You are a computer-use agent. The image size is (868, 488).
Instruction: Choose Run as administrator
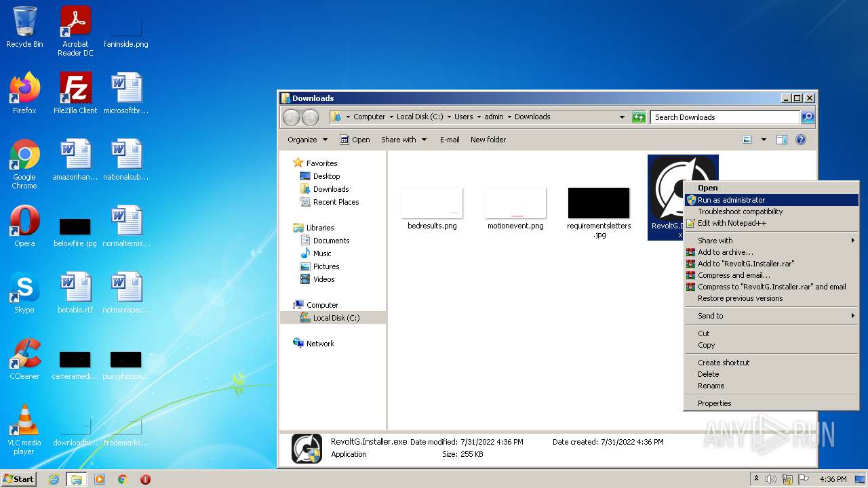click(x=772, y=200)
